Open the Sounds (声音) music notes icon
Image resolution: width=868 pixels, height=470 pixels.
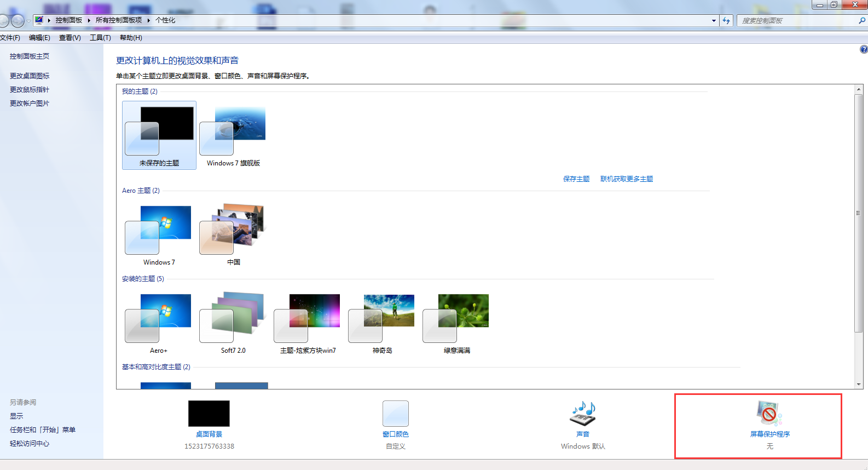click(583, 414)
